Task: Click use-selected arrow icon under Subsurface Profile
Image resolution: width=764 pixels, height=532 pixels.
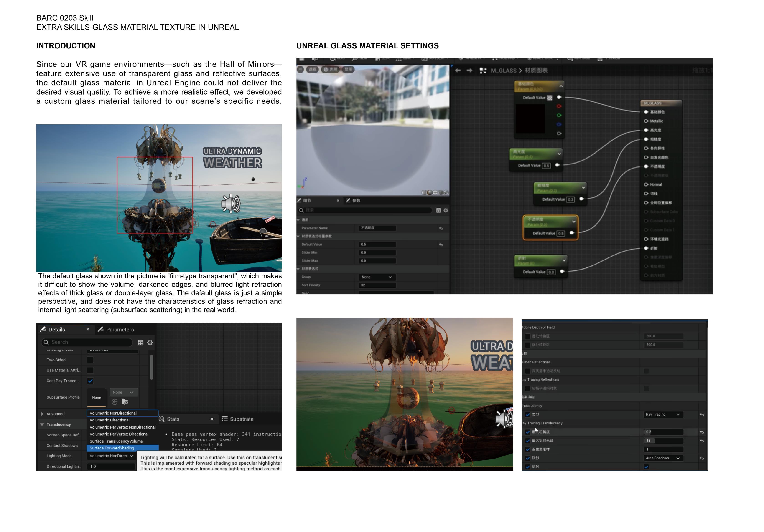Action: [115, 402]
